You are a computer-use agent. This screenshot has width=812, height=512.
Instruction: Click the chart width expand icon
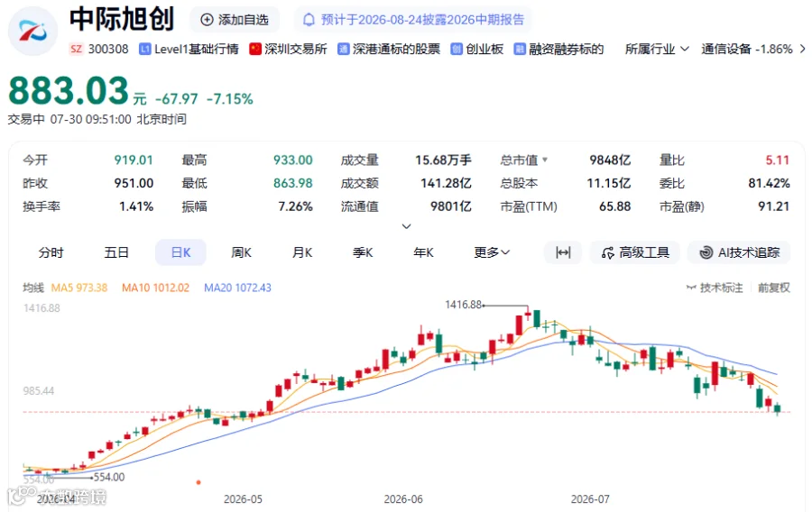(563, 252)
